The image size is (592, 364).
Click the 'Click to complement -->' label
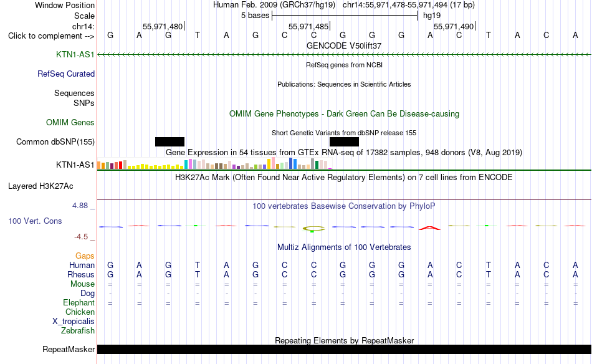51,36
